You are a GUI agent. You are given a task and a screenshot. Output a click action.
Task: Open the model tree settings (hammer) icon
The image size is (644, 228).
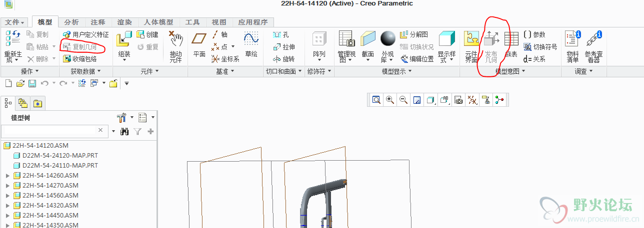pyautogui.click(x=122, y=118)
